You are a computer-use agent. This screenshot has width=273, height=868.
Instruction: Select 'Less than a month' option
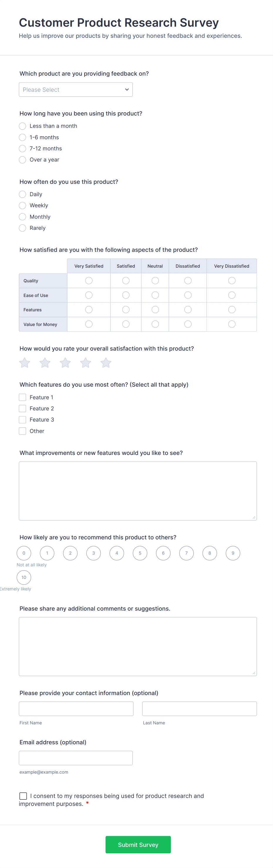(x=23, y=126)
